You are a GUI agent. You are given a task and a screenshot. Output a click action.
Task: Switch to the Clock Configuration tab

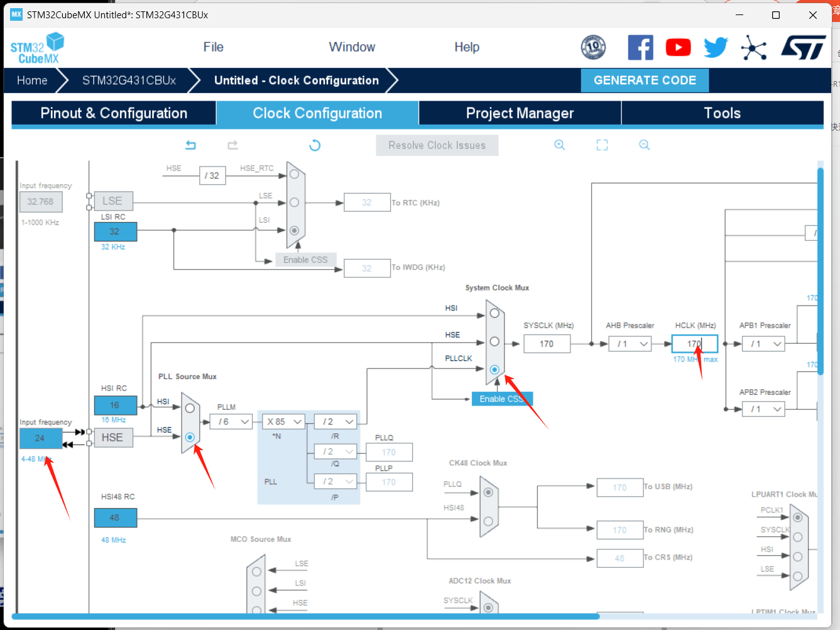(317, 113)
